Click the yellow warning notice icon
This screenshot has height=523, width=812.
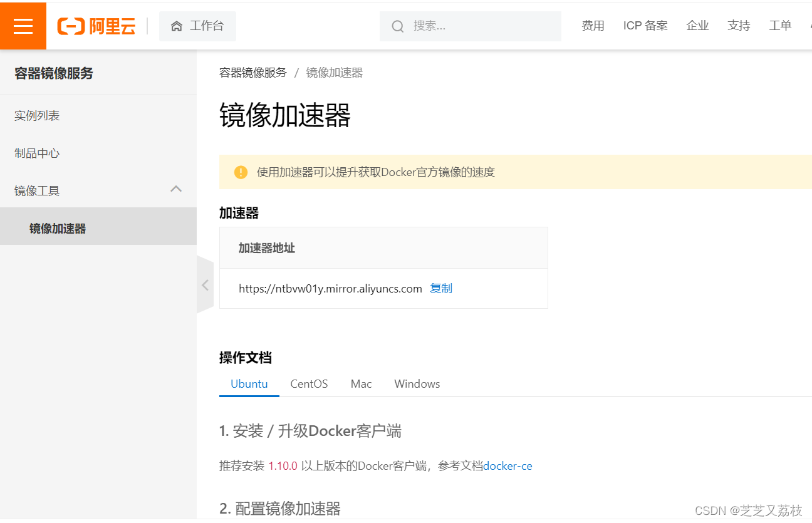point(241,172)
